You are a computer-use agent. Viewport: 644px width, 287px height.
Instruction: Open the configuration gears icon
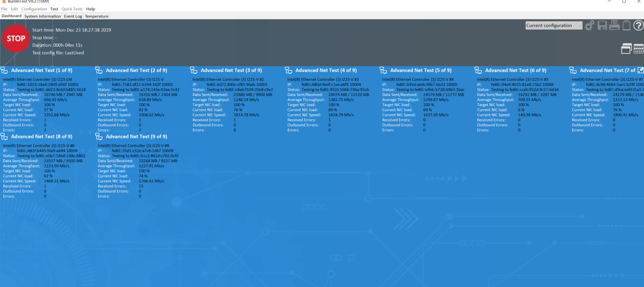[589, 25]
